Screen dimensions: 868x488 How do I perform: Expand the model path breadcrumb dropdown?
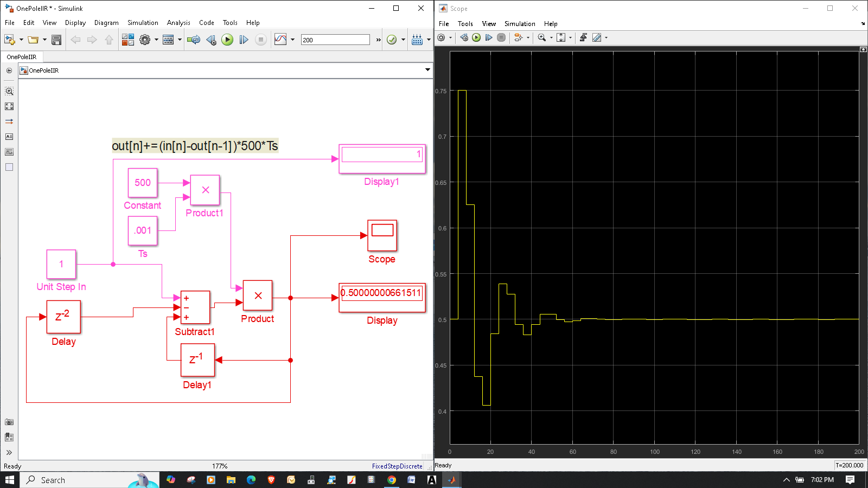[427, 70]
